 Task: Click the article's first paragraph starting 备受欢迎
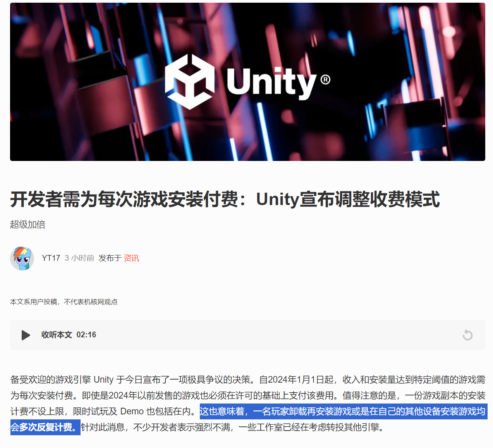point(248,404)
